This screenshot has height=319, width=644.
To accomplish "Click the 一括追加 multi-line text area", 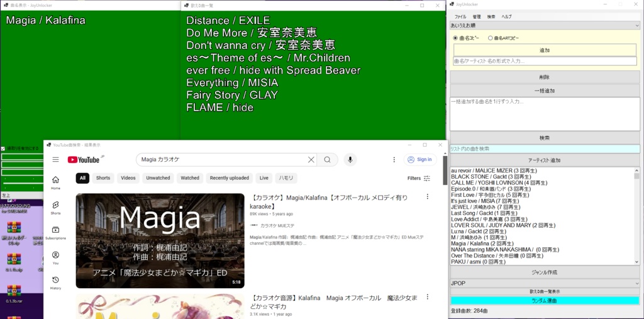I will (545, 114).
